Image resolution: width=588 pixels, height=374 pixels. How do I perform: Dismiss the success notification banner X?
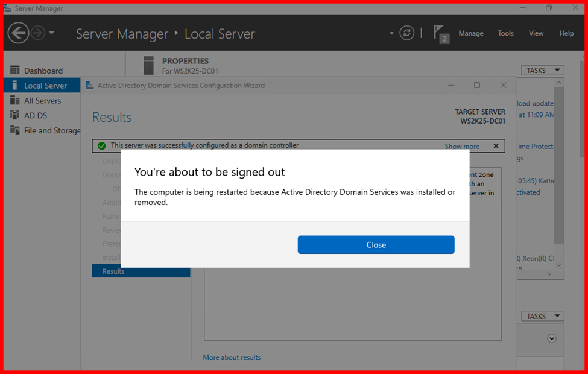tap(496, 146)
